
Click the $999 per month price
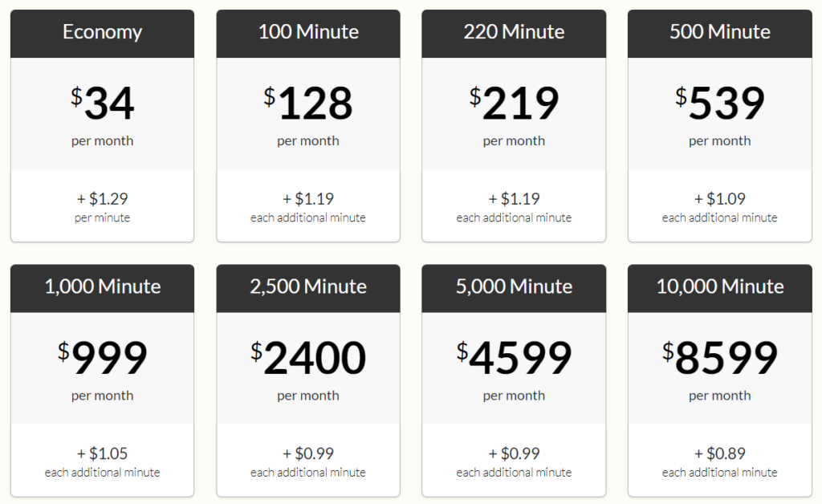tap(102, 358)
